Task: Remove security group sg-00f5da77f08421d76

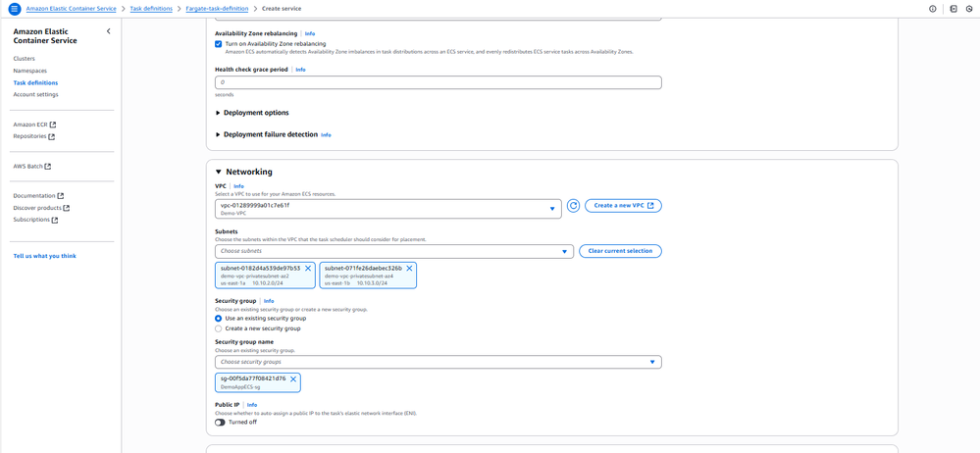Action: click(293, 377)
